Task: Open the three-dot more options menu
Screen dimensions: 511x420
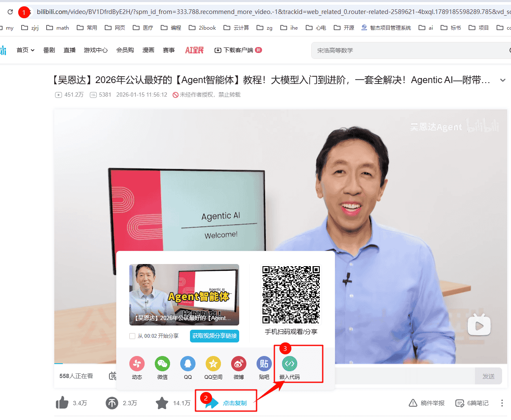Action: 502,403
